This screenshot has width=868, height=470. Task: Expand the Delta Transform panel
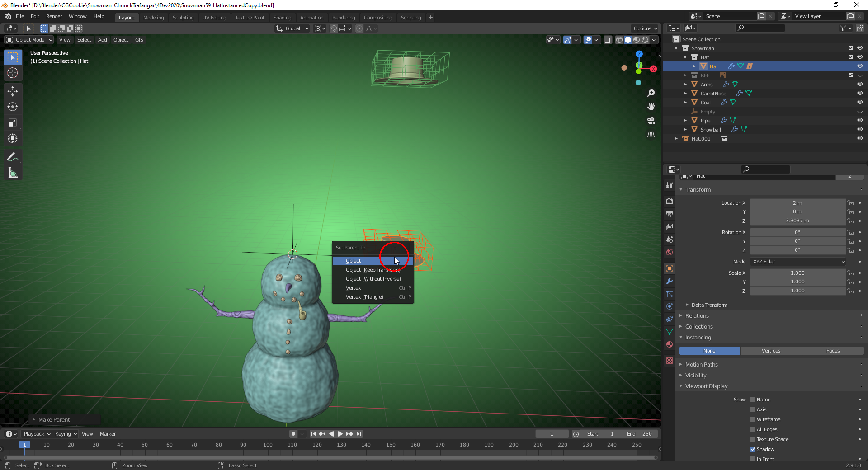709,305
